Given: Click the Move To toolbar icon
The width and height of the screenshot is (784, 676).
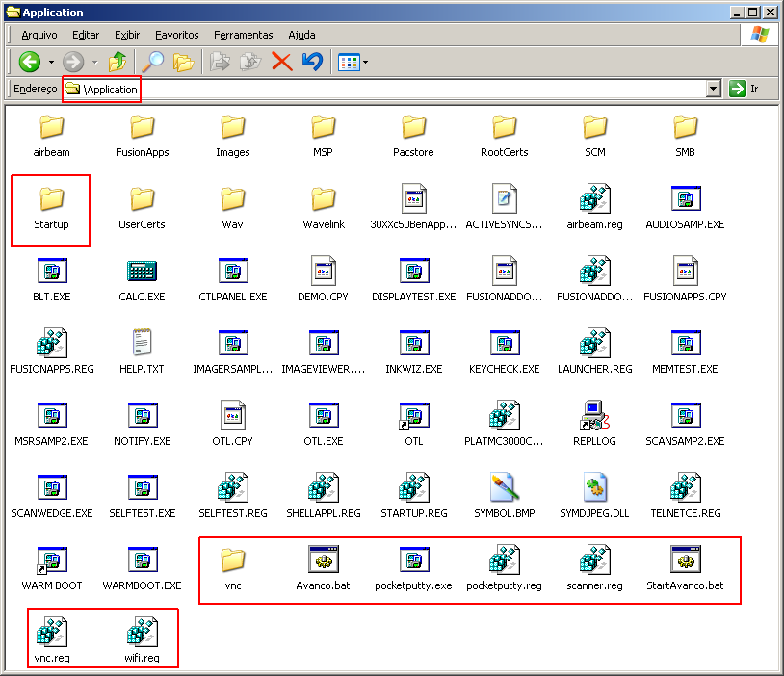Looking at the screenshot, I should 220,62.
